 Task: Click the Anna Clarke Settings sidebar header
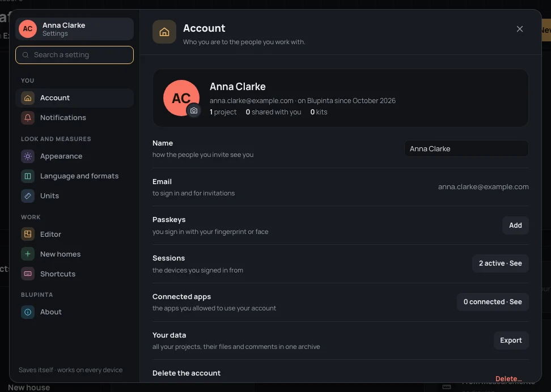pyautogui.click(x=74, y=29)
